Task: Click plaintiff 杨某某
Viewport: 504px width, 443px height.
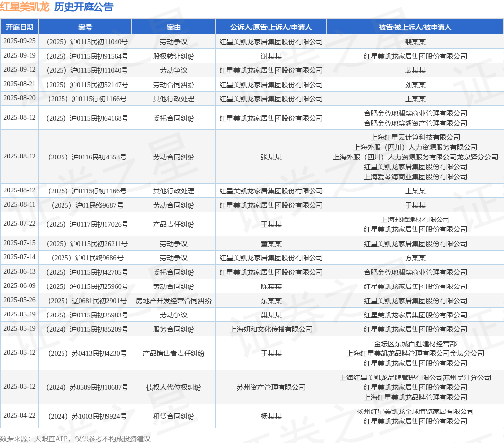Action: click(x=271, y=416)
